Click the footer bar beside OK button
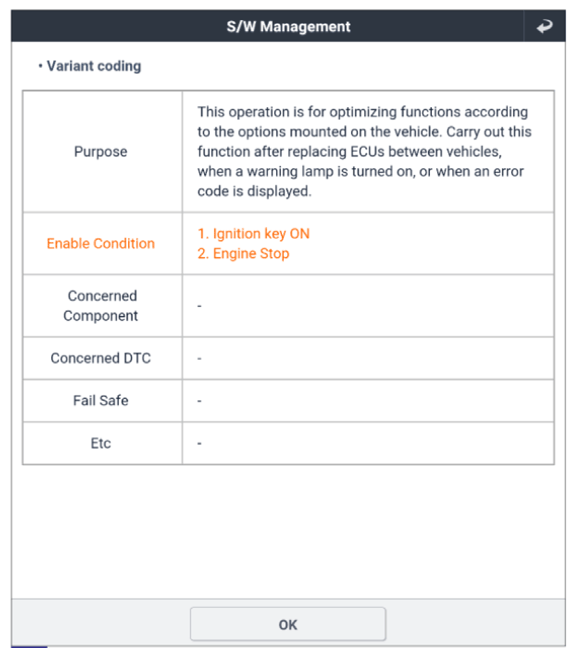The image size is (576, 657). click(475, 623)
